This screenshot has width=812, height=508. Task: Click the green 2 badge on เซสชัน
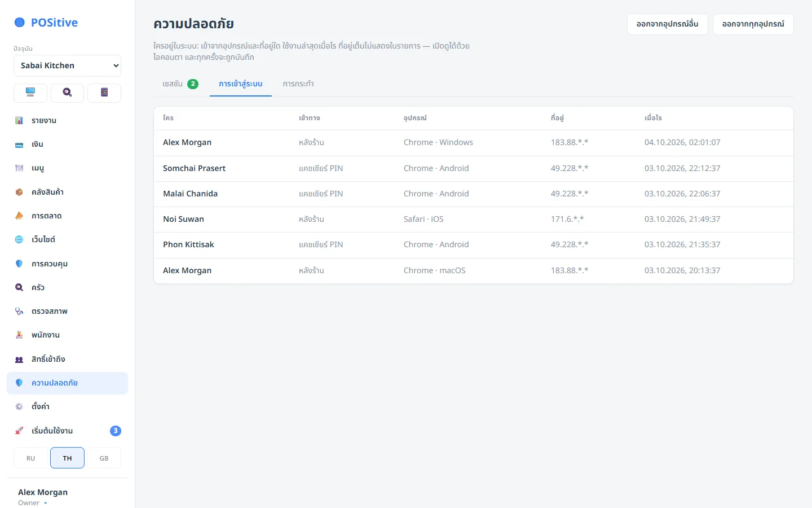coord(193,84)
